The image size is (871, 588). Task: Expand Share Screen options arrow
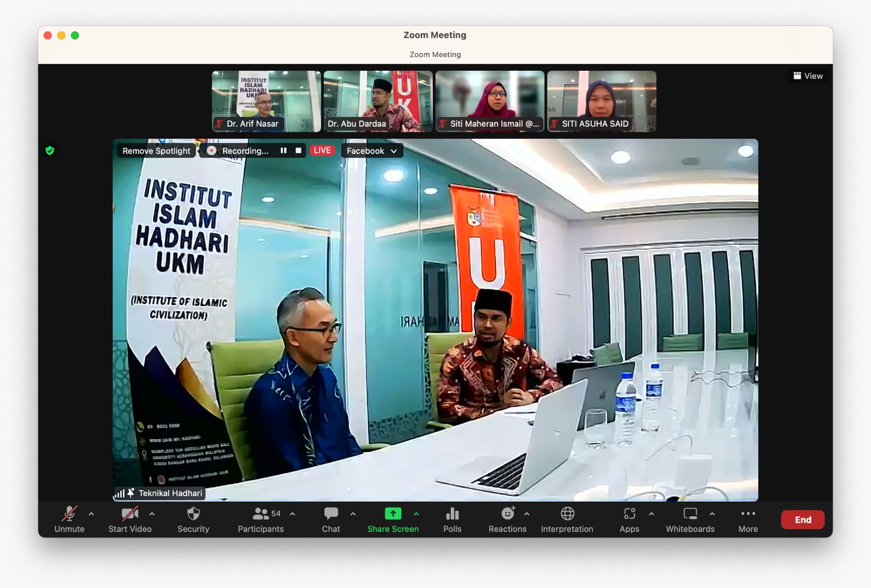(416, 513)
